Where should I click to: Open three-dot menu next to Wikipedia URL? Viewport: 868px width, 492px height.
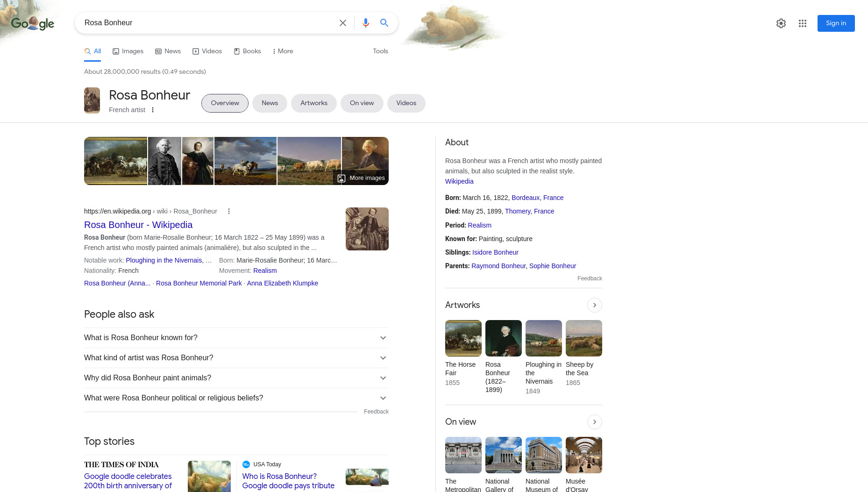[x=229, y=211]
